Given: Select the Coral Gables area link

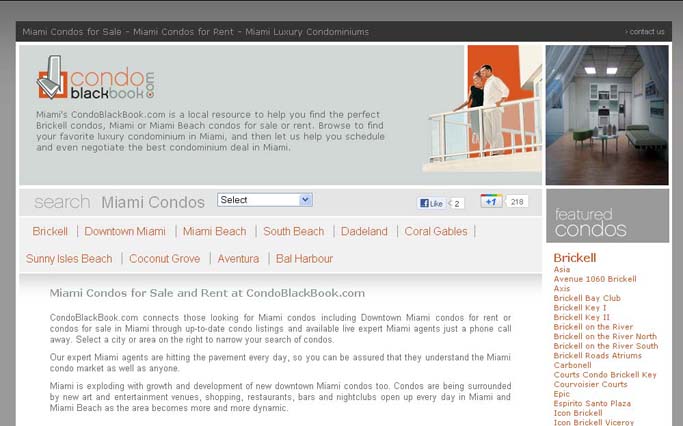Looking at the screenshot, I should tap(436, 231).
